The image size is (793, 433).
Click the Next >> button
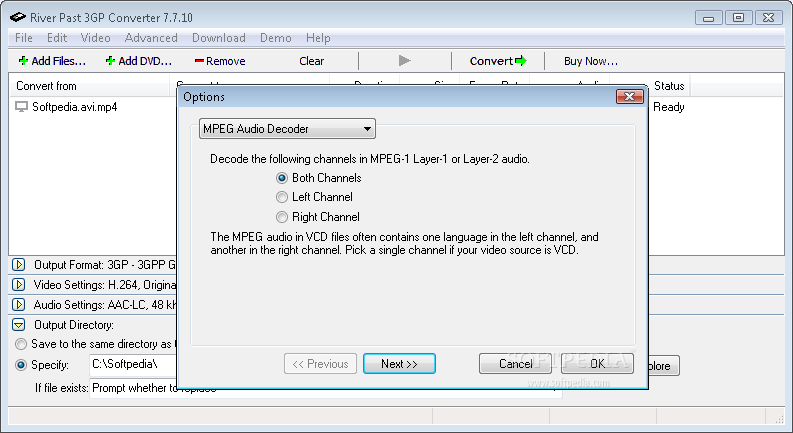[399, 364]
